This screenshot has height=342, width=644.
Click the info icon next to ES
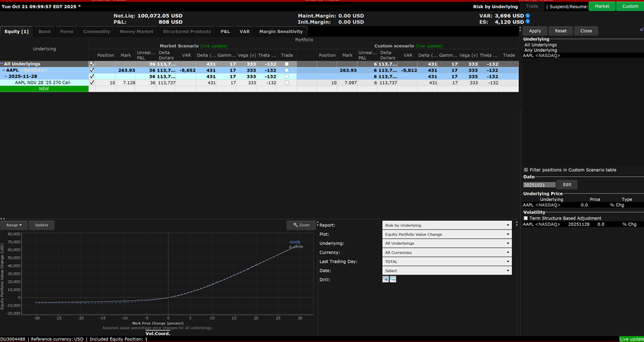[x=528, y=22]
